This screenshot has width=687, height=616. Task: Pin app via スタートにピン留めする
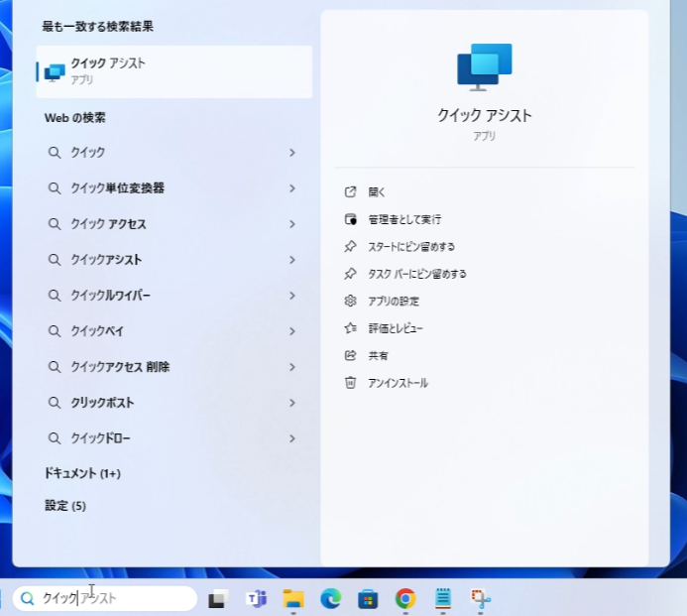[x=410, y=247]
